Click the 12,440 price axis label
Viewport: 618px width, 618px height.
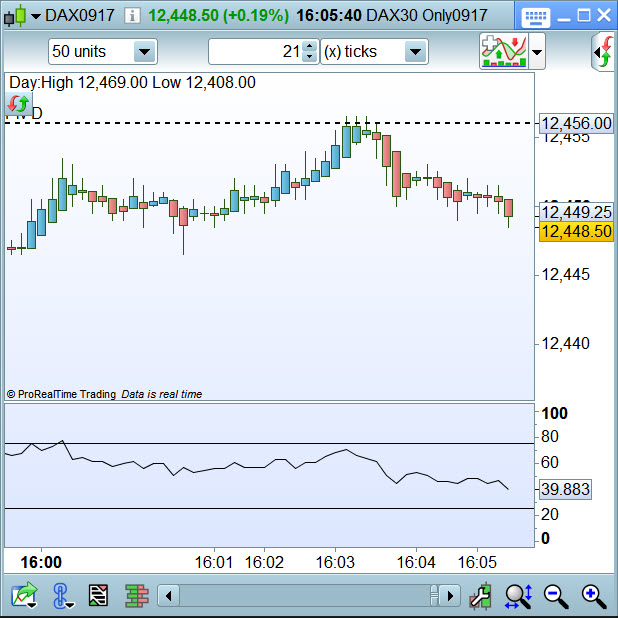tap(566, 344)
